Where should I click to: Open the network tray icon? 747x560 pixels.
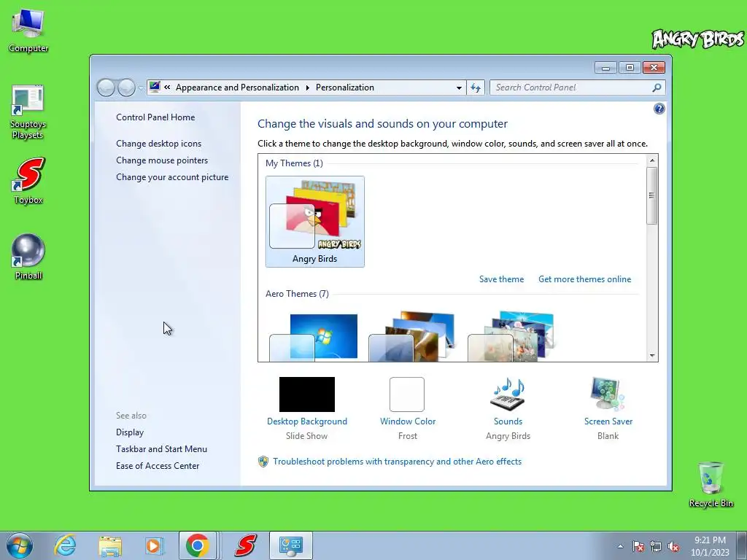pos(656,546)
